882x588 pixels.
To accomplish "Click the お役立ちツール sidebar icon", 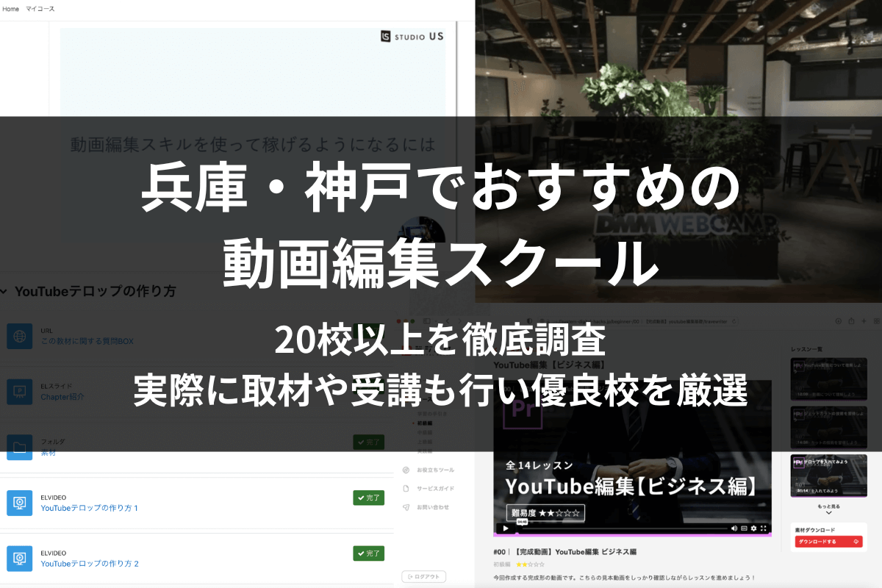I will point(406,470).
